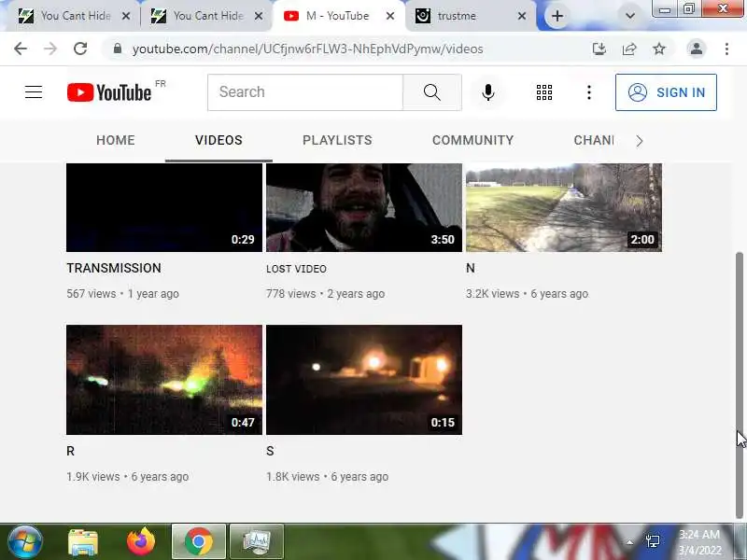This screenshot has width=747, height=560.
Task: Open the thumbnail of video R
Action: pos(164,380)
